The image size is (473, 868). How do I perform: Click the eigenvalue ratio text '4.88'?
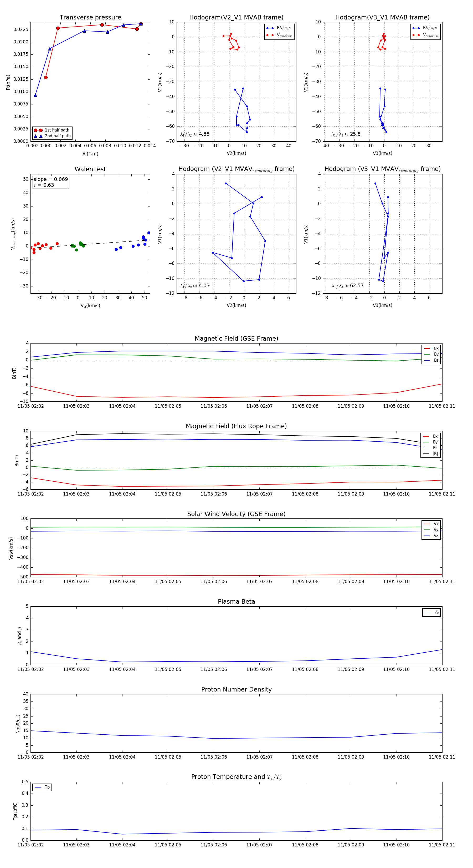click(204, 134)
